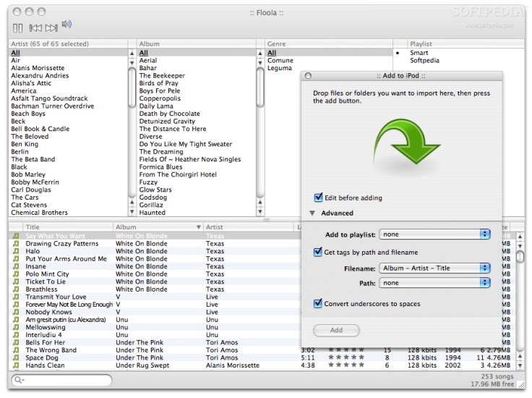The image size is (532, 398).
Task: Select Alanis Morissette in the Artist list
Action: 38,68
